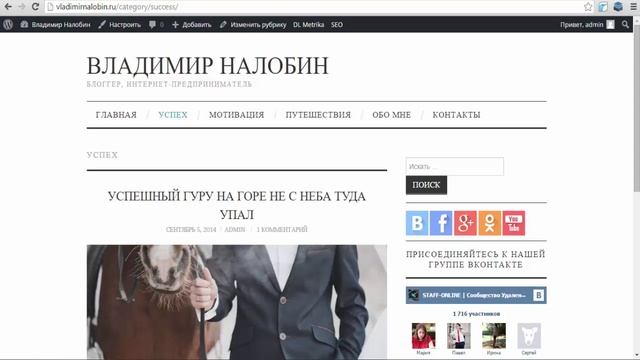
Task: Open the Facebook social icon
Action: pos(441,223)
